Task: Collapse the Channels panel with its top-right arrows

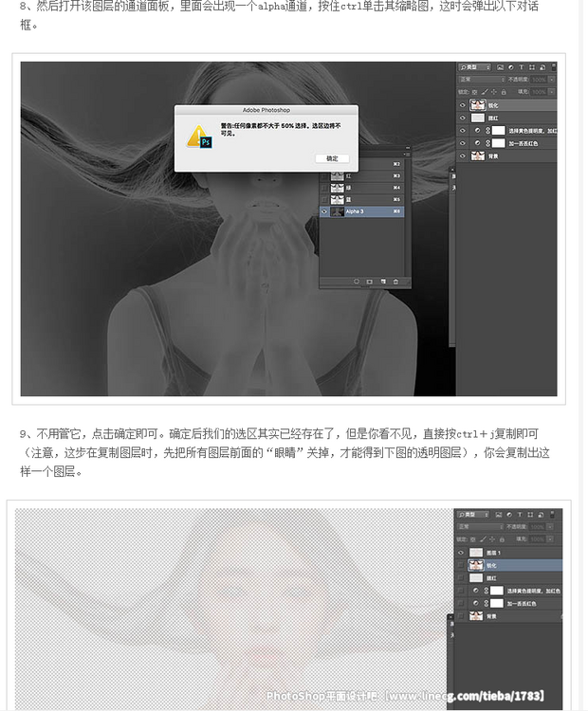Action: (408, 148)
